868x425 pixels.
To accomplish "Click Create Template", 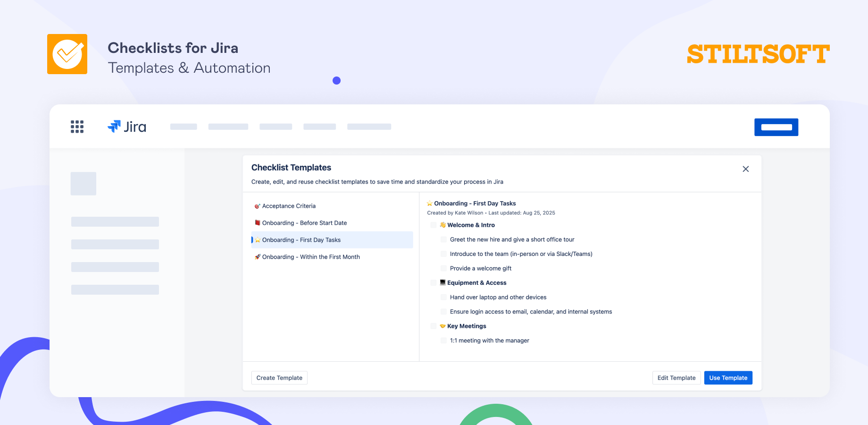I will click(279, 377).
